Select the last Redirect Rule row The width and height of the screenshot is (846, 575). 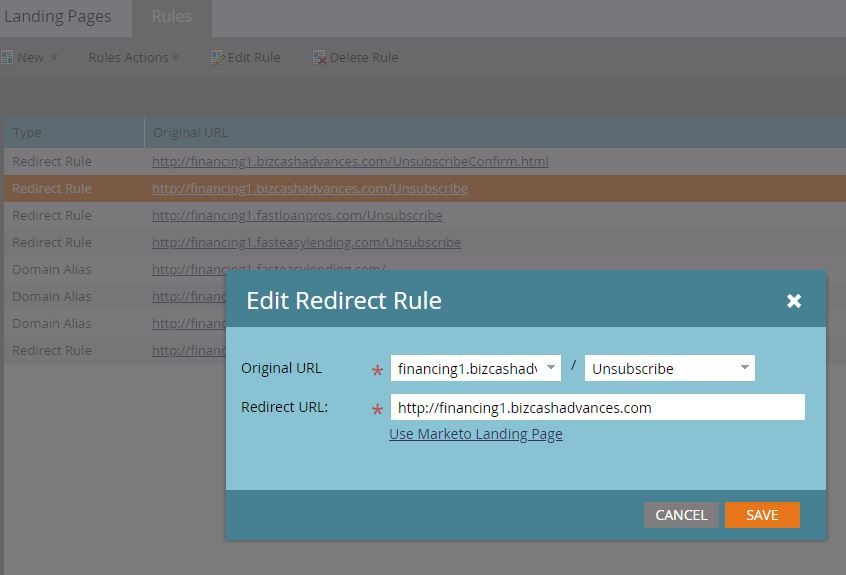point(52,350)
